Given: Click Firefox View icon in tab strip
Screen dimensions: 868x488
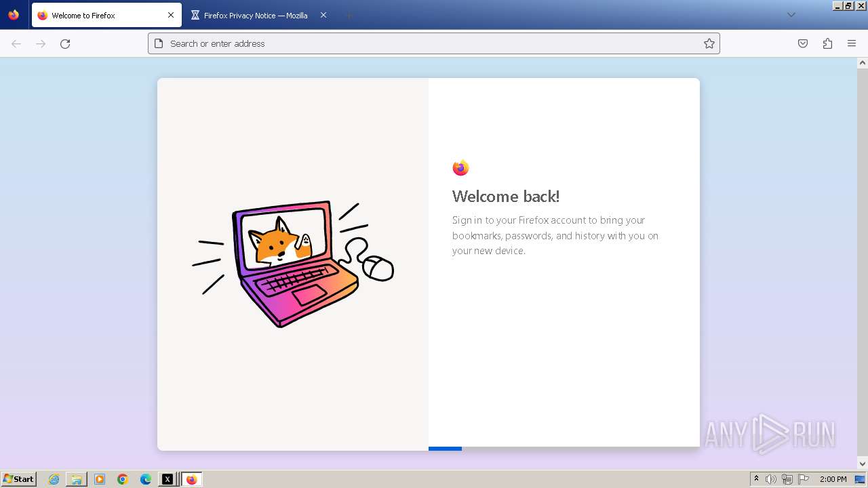Looking at the screenshot, I should pos(14,15).
